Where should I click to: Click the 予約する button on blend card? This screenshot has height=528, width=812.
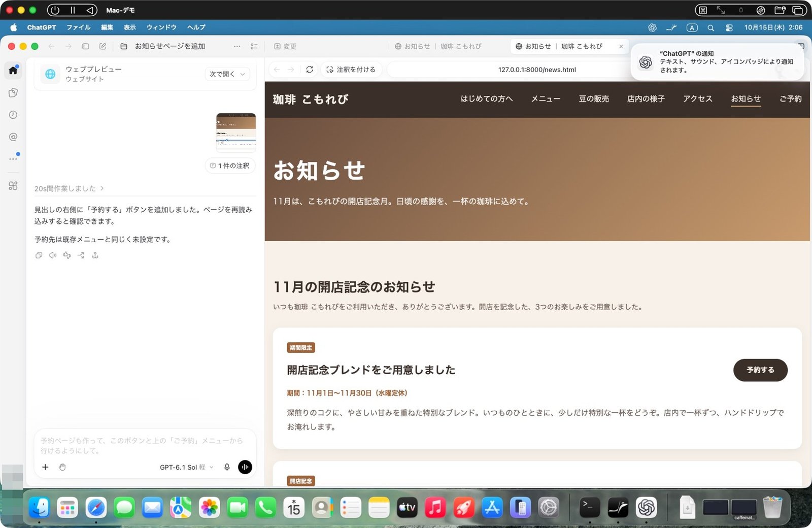[x=760, y=370]
